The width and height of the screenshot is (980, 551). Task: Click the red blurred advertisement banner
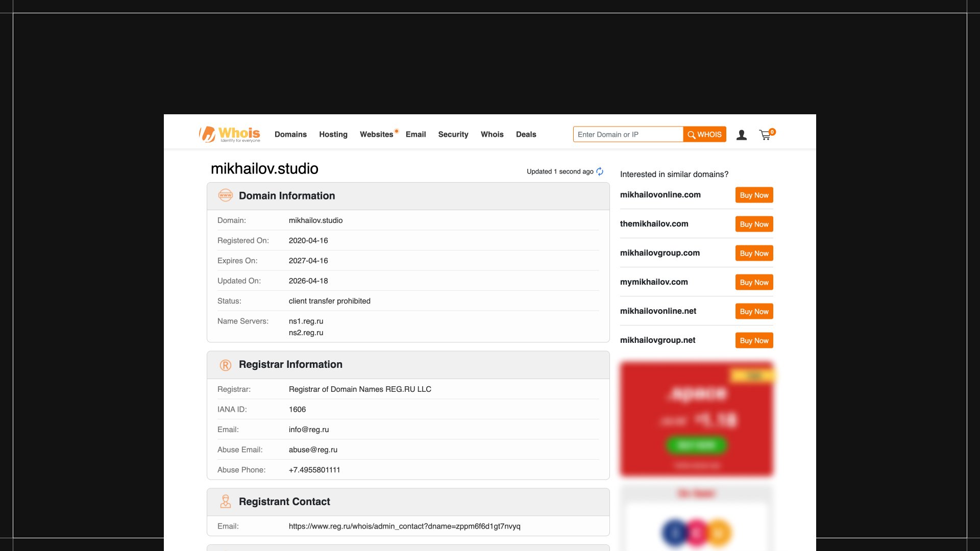tap(697, 419)
